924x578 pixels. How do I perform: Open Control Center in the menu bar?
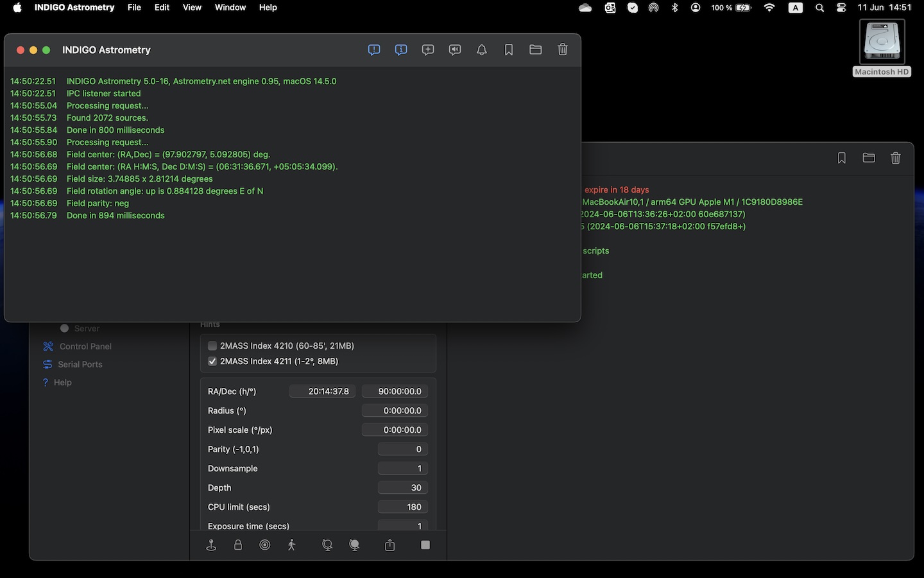(841, 8)
